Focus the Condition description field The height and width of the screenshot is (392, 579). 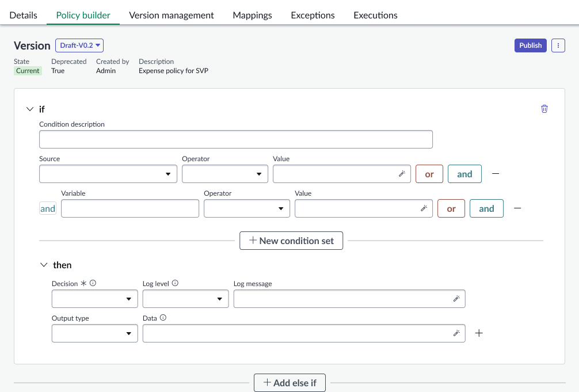(x=235, y=139)
